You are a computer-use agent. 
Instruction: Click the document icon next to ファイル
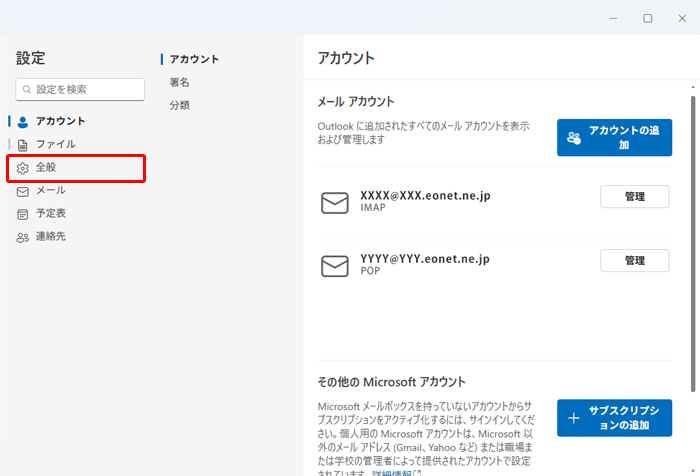tap(23, 145)
